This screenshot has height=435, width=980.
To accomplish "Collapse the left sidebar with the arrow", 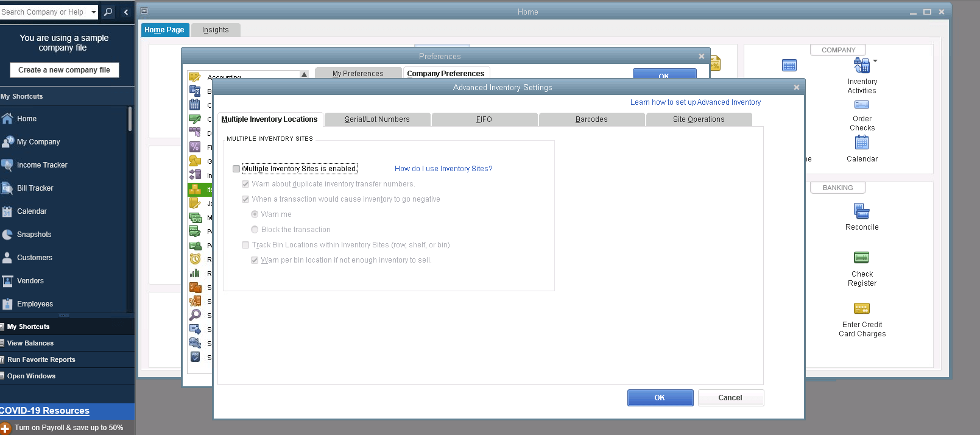I will click(126, 12).
